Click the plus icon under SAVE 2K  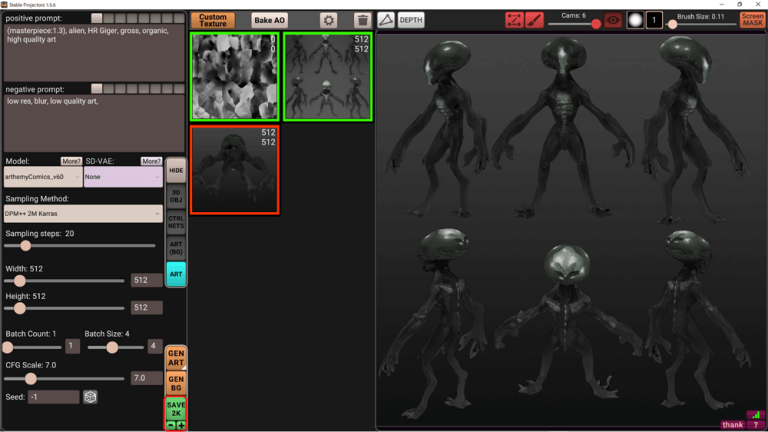(181, 425)
